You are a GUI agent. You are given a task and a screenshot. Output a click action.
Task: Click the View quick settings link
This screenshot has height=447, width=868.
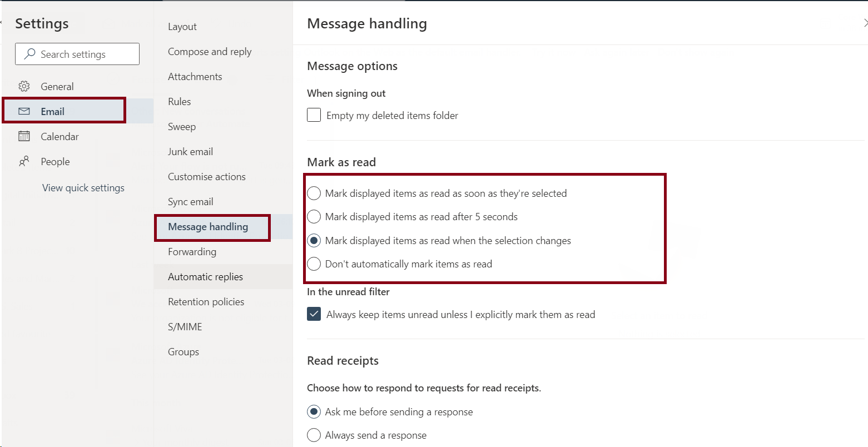click(x=83, y=187)
